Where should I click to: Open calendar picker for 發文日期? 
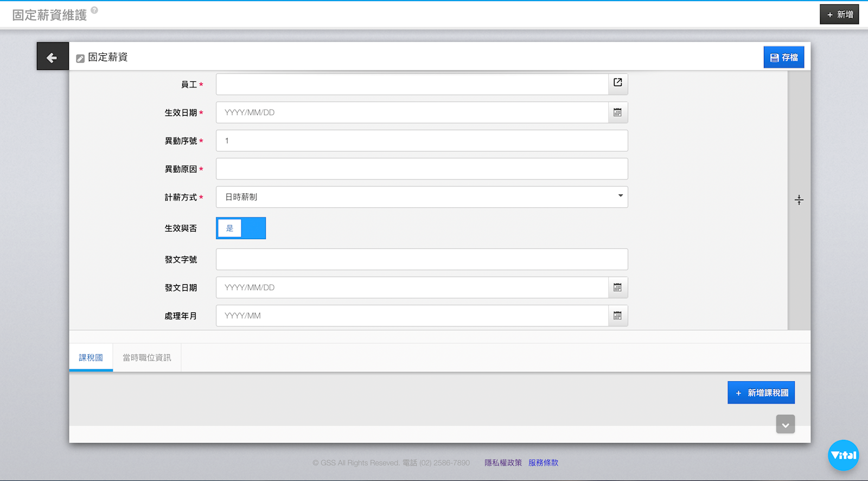point(617,288)
